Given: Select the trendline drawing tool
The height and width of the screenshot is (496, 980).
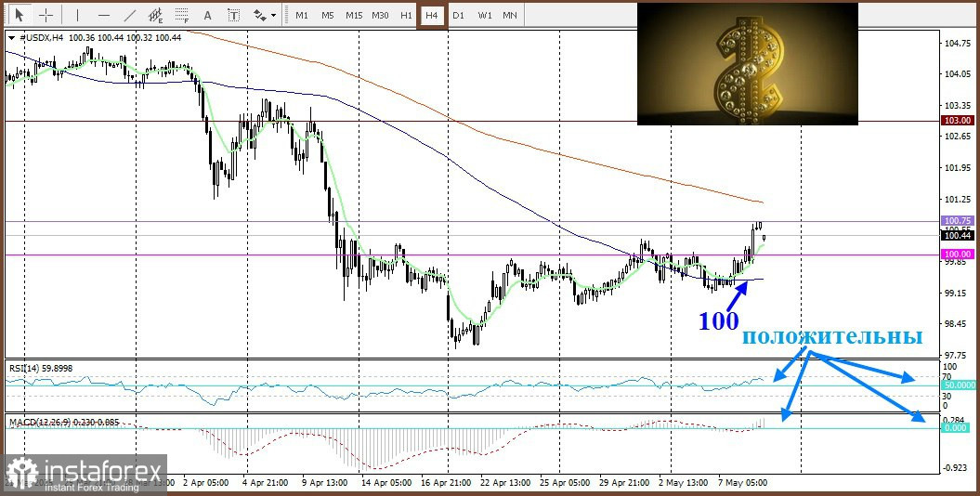Looking at the screenshot, I should (x=130, y=15).
